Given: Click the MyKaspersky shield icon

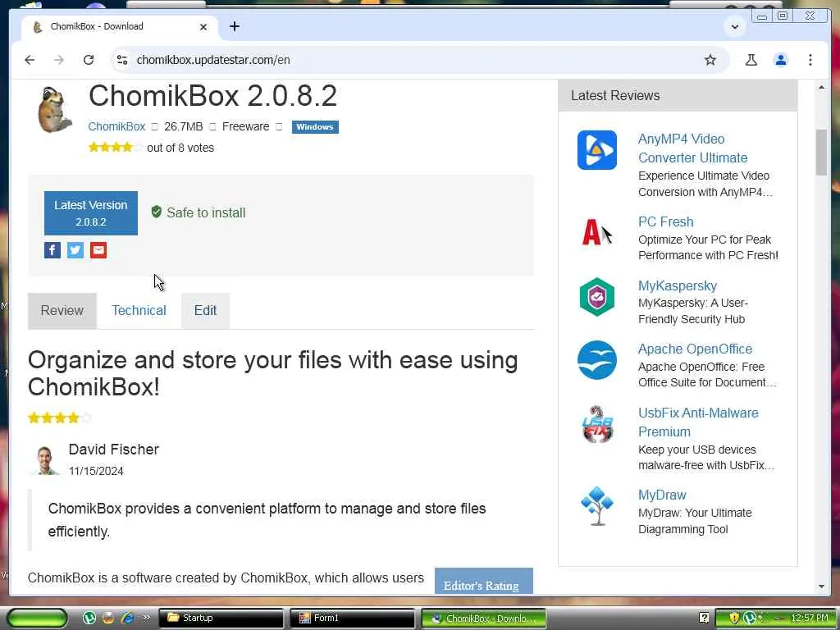Looking at the screenshot, I should coord(597,297).
